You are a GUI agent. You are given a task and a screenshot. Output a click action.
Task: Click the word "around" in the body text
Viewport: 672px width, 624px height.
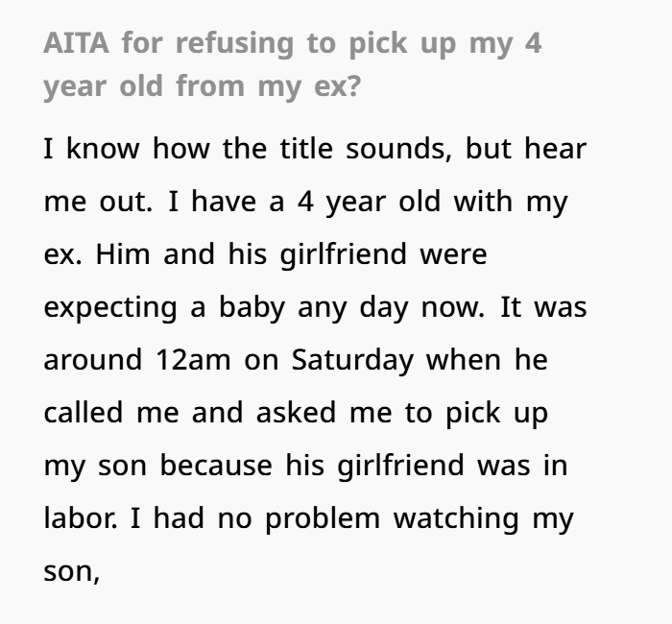pyautogui.click(x=92, y=360)
